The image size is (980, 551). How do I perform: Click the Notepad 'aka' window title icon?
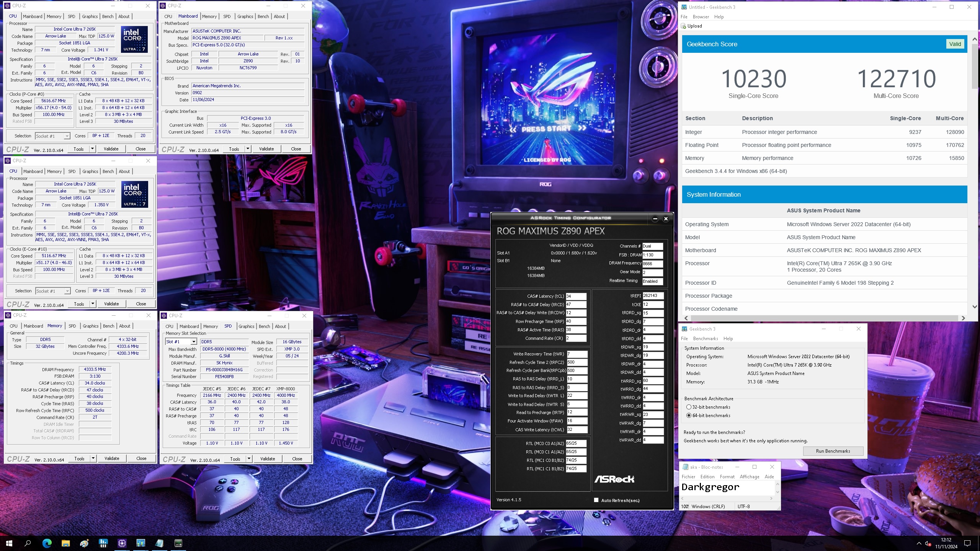(686, 467)
